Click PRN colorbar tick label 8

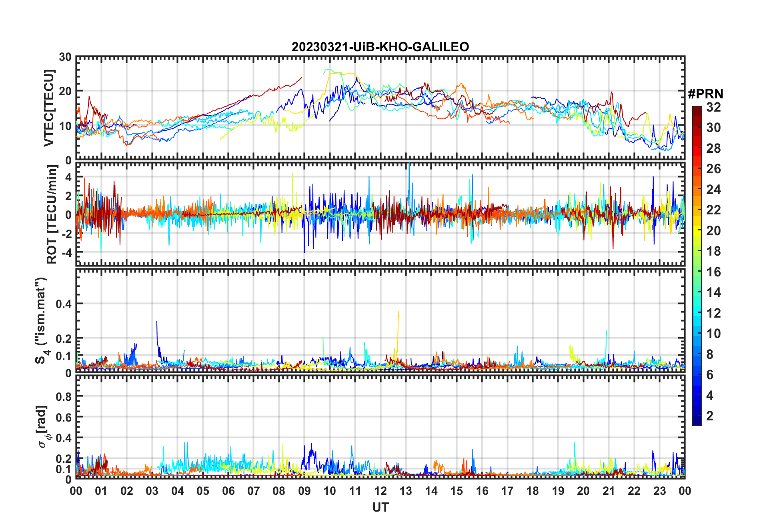[710, 354]
